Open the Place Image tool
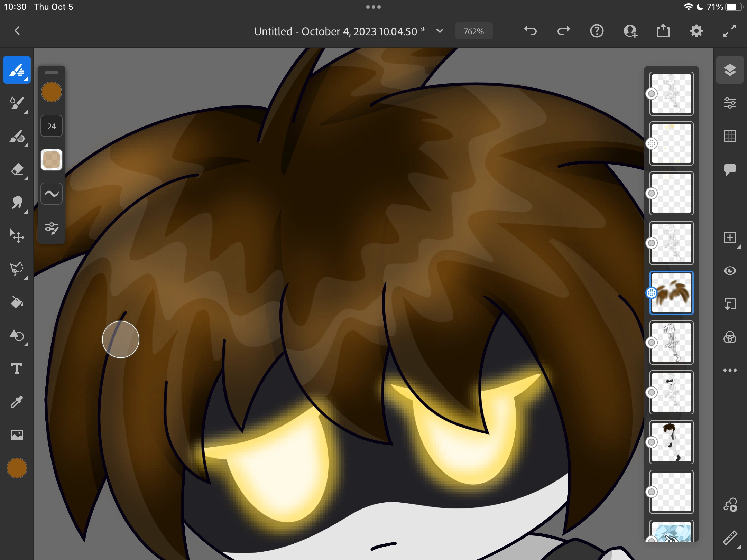The image size is (747, 560). [x=17, y=435]
